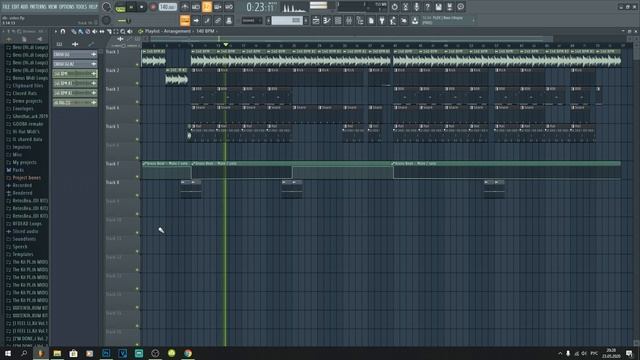Click the save project floppy icon
The image size is (640, 360).
tap(438, 7)
